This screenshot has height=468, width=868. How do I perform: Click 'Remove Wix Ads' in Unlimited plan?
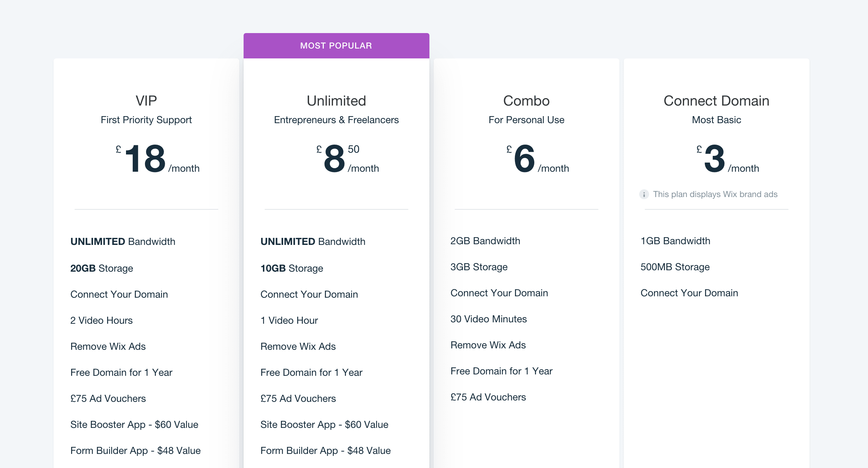coord(298,346)
